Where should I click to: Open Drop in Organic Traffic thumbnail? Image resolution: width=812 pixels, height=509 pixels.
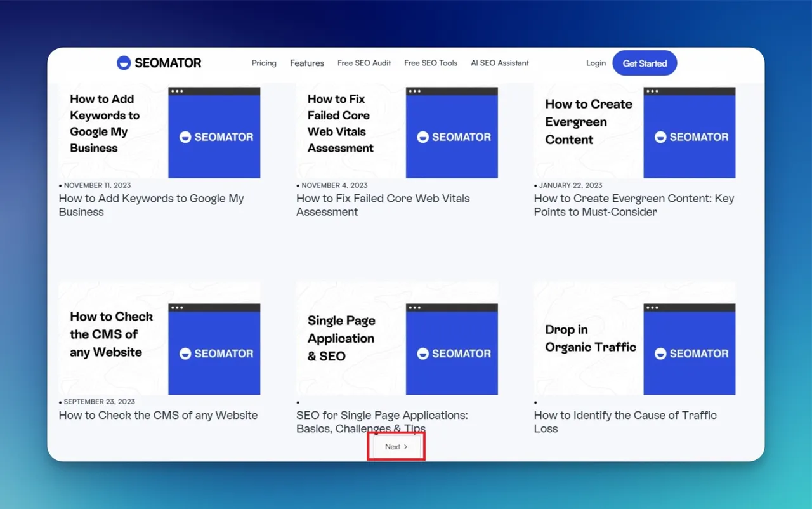634,338
